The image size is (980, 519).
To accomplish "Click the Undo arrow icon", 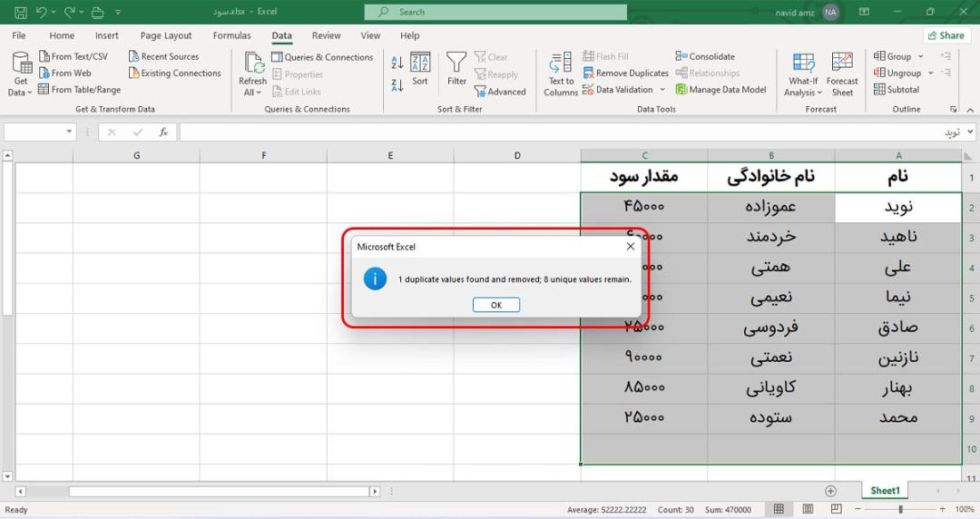I will pos(41,12).
